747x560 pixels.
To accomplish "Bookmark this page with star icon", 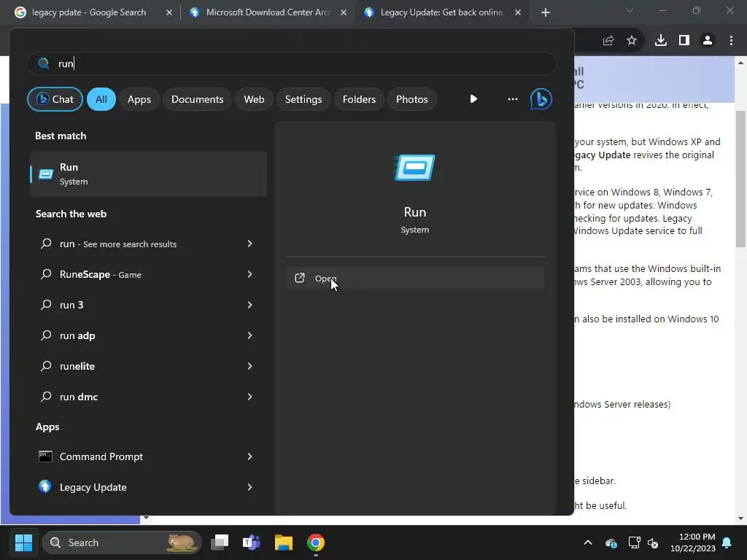I will [x=632, y=41].
